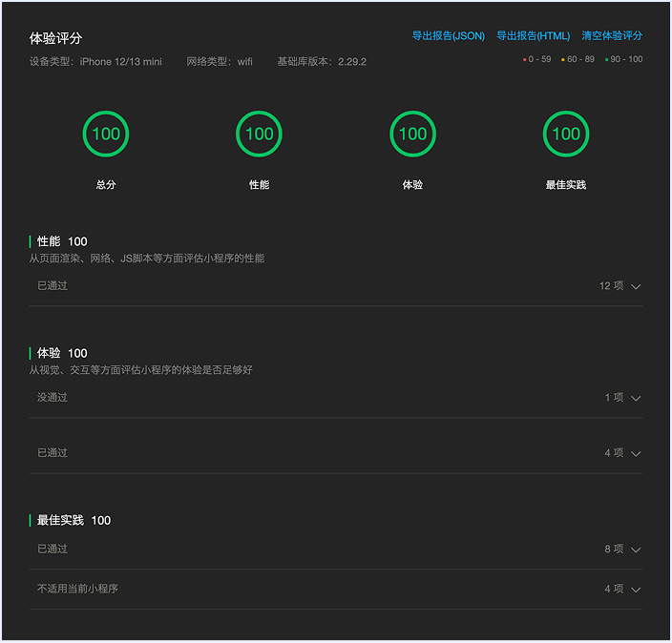Expand the 性能 已通过 12 项 chevron

(636, 286)
